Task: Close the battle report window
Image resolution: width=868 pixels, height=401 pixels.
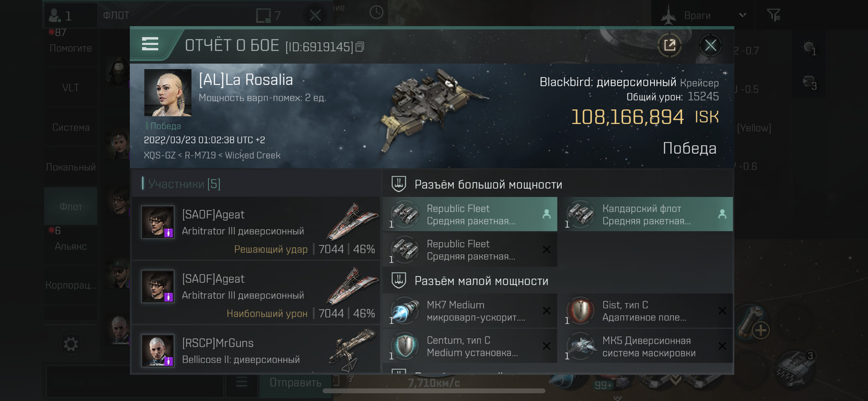Action: click(x=710, y=45)
